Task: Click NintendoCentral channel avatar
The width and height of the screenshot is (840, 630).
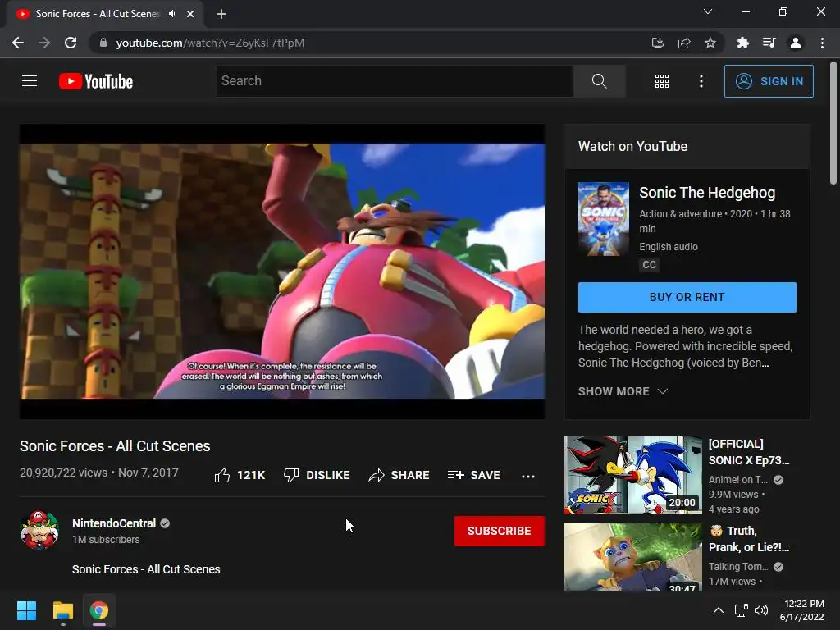Action: pyautogui.click(x=39, y=531)
